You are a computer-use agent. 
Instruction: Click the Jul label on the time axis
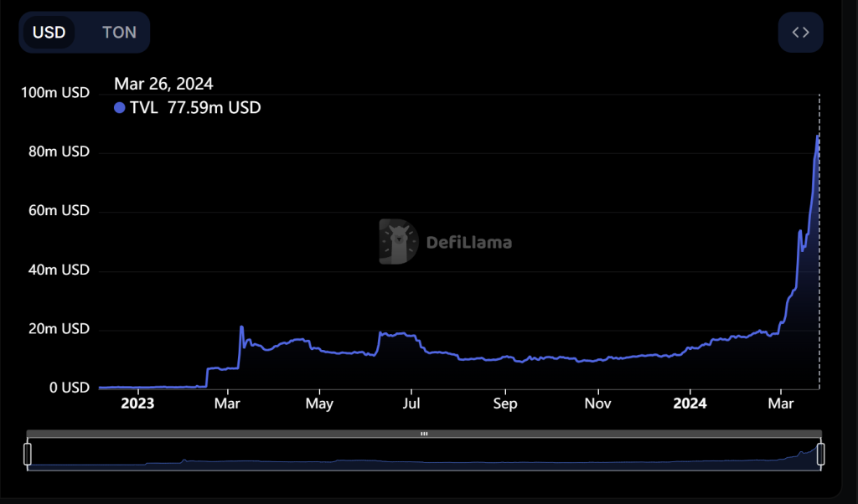tap(411, 404)
